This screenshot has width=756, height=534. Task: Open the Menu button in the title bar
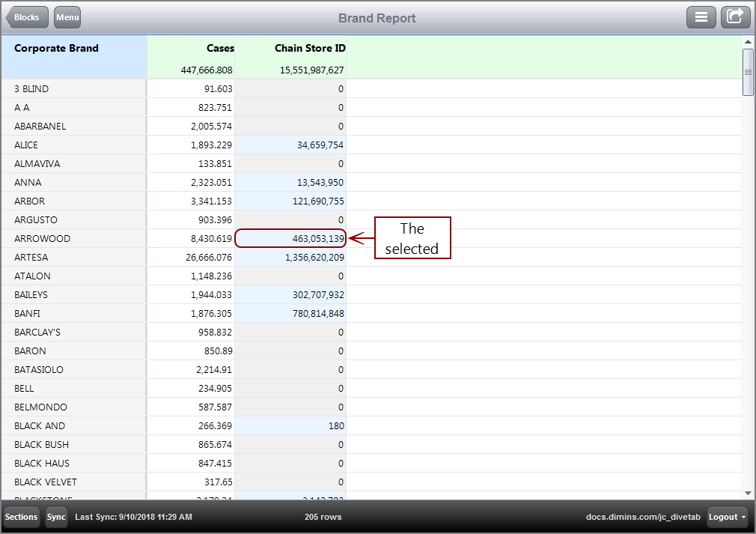[67, 16]
